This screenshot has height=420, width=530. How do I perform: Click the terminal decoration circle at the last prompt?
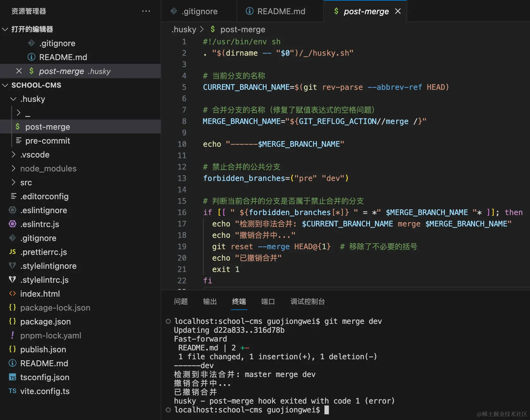[168, 410]
